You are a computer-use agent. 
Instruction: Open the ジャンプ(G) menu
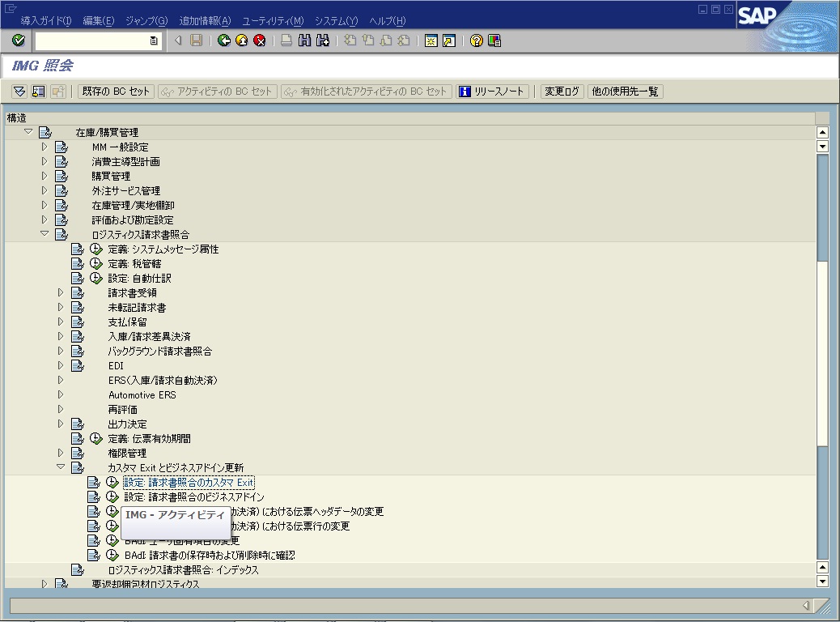click(x=146, y=20)
